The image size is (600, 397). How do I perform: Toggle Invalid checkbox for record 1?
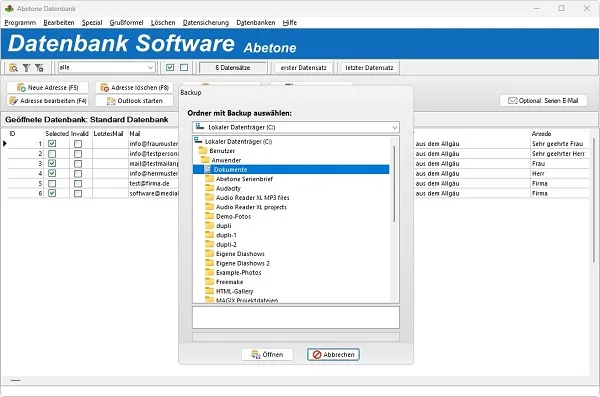pyautogui.click(x=78, y=144)
